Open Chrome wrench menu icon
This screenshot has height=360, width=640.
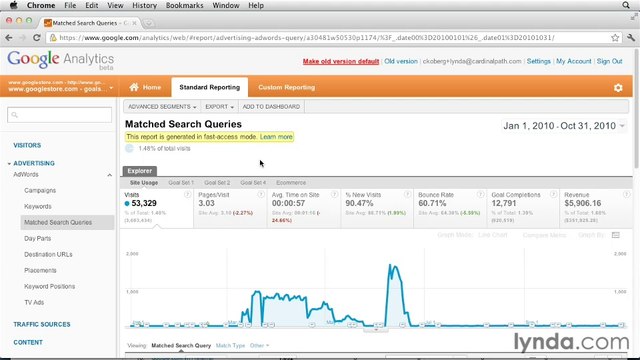click(631, 38)
